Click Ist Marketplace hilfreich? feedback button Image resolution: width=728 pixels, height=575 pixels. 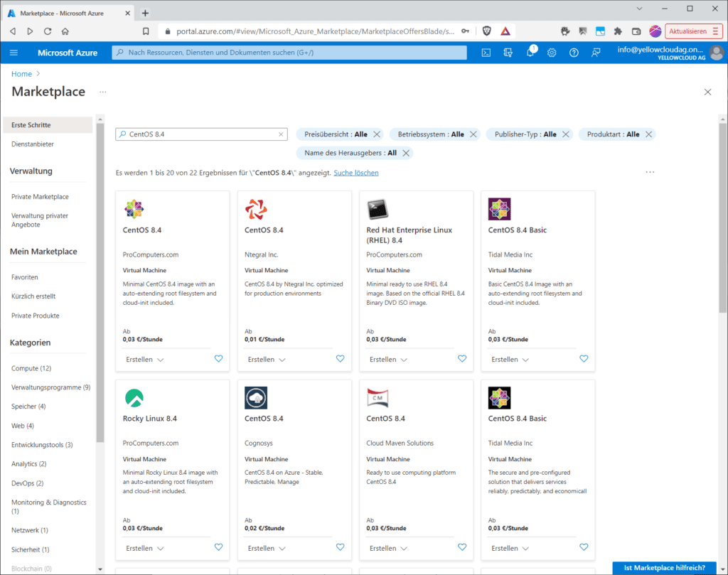[665, 568]
